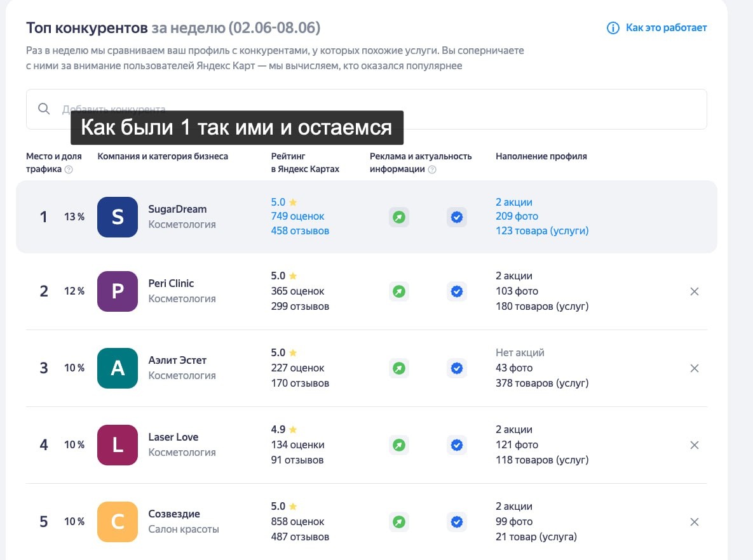Screen dimensions: 753x560
Task: Click the blue verified badge for SugarDream
Action: click(x=457, y=217)
